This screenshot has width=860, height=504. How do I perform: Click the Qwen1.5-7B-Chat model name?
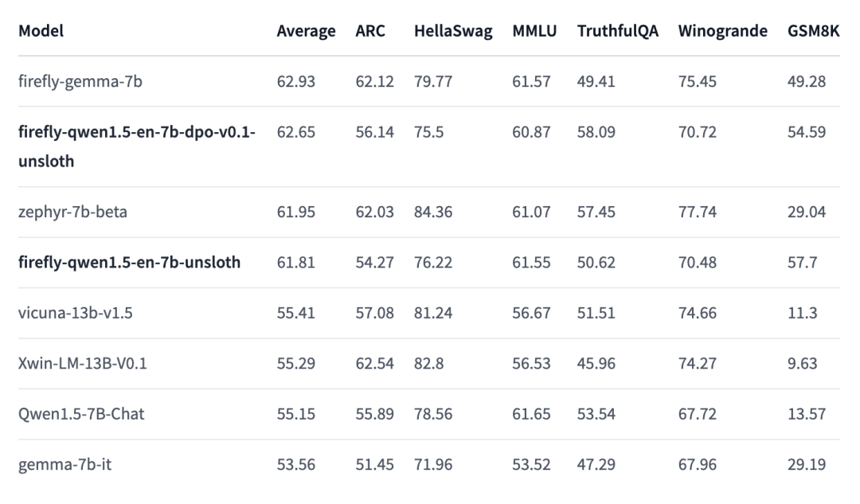pyautogui.click(x=81, y=414)
